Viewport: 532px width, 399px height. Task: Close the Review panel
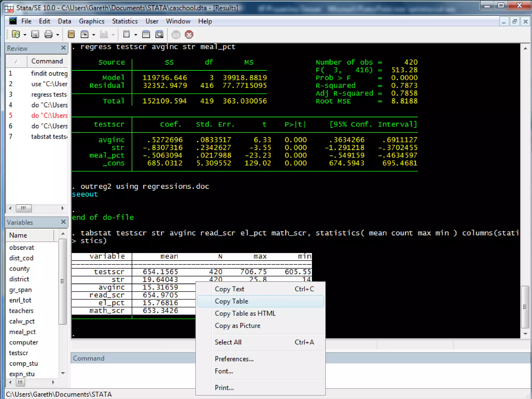[63, 48]
